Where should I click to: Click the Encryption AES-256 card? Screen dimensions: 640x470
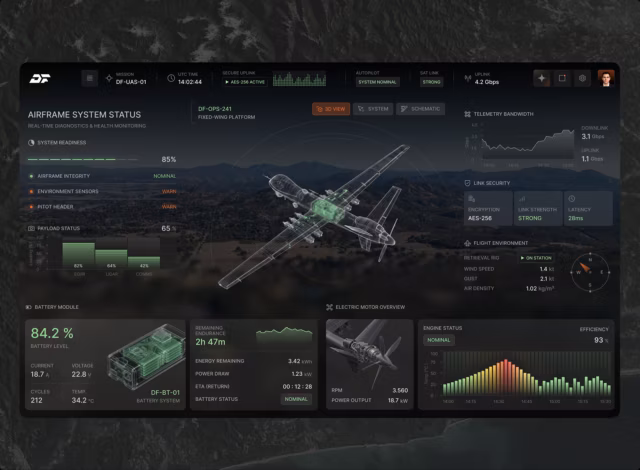click(x=488, y=208)
